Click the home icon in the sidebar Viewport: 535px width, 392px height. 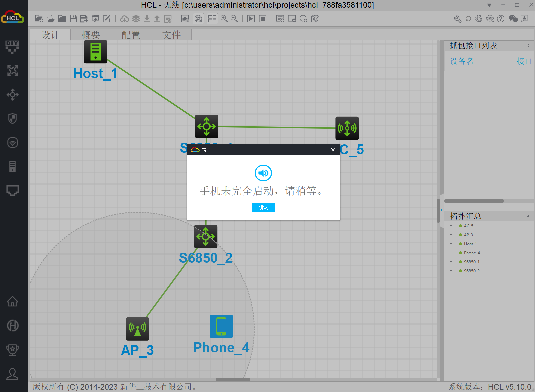(x=12, y=301)
